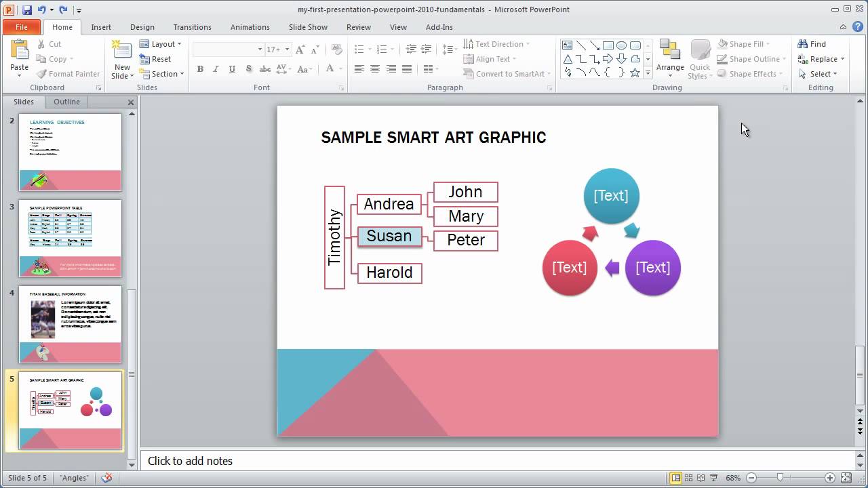
Task: Switch to the Outline pane tab
Action: 67,102
